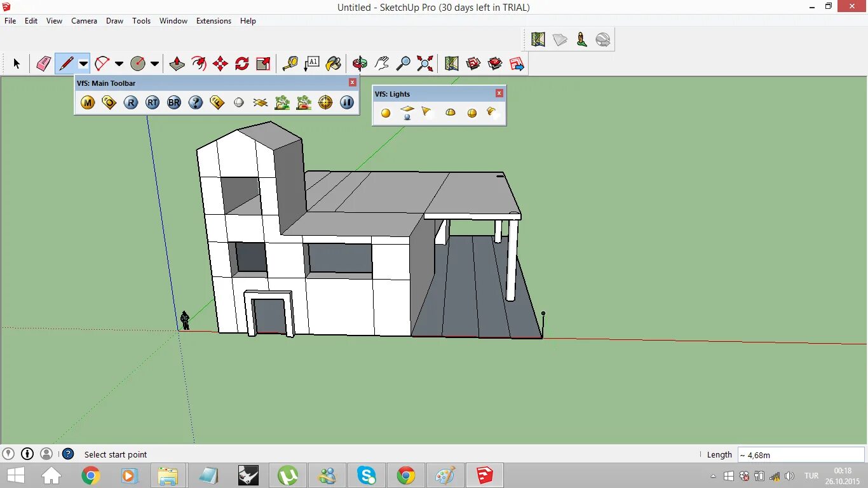
Task: Activate the Rotate tool
Action: coord(242,64)
